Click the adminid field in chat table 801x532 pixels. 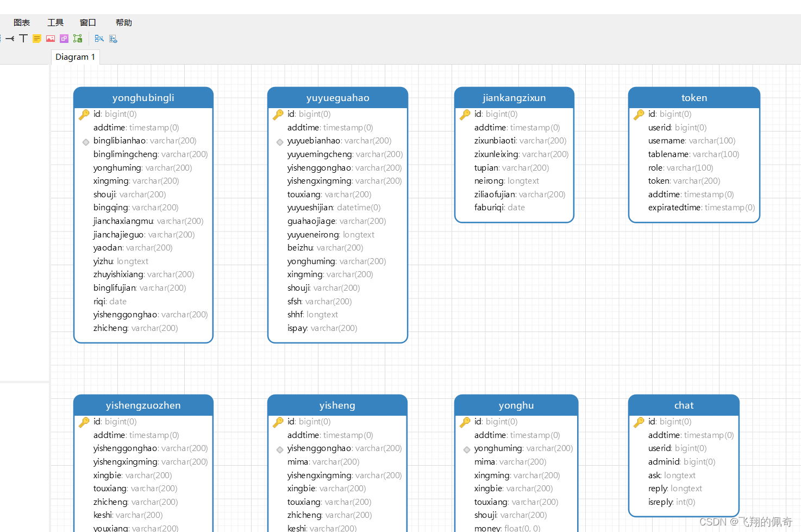[x=682, y=462]
